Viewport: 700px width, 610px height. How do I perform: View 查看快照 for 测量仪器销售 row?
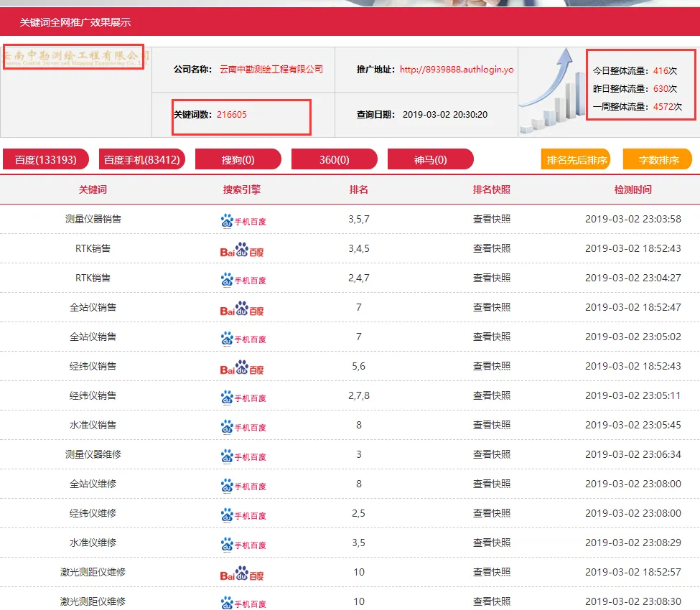492,219
